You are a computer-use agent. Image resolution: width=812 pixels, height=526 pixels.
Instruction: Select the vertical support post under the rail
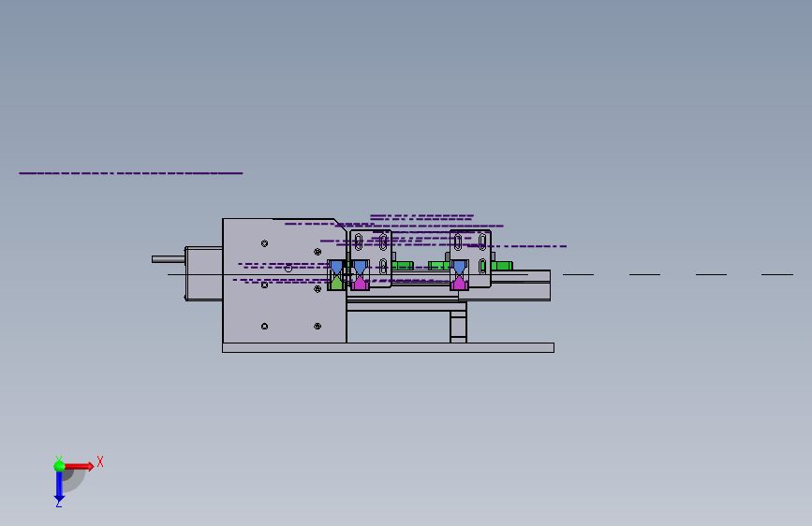pos(458,326)
